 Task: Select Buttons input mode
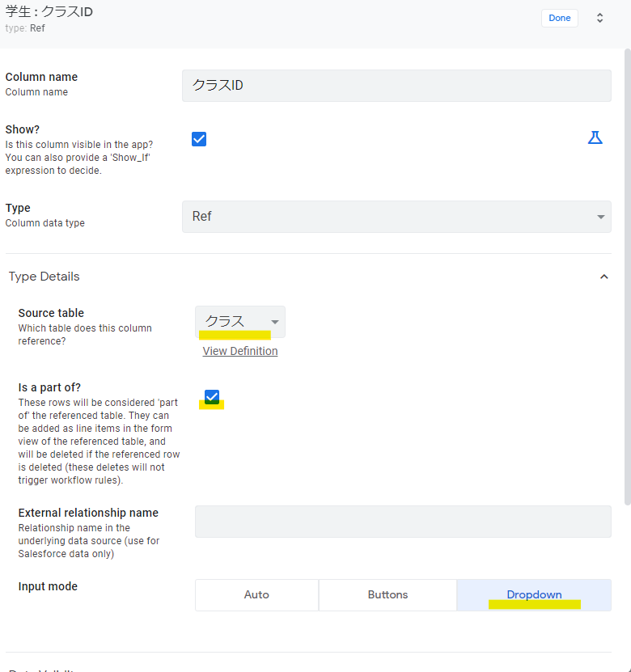(x=387, y=595)
